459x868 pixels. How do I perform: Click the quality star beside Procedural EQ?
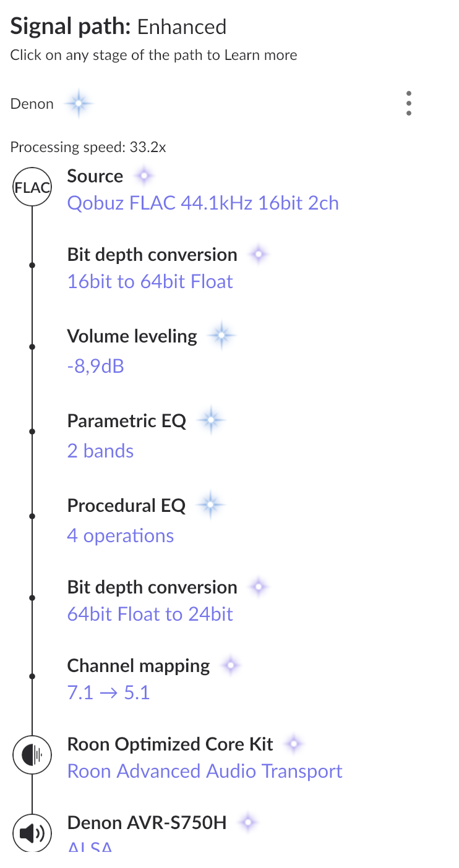pos(210,506)
